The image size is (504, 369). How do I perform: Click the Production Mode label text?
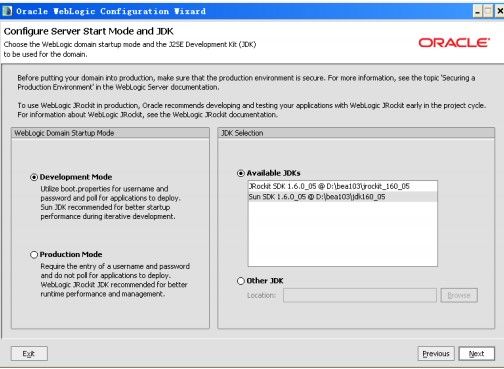coord(71,254)
